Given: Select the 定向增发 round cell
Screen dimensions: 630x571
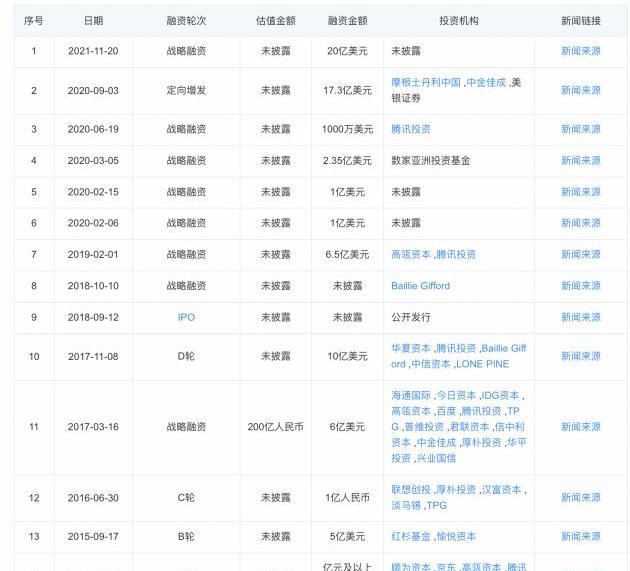Looking at the screenshot, I should [x=186, y=90].
